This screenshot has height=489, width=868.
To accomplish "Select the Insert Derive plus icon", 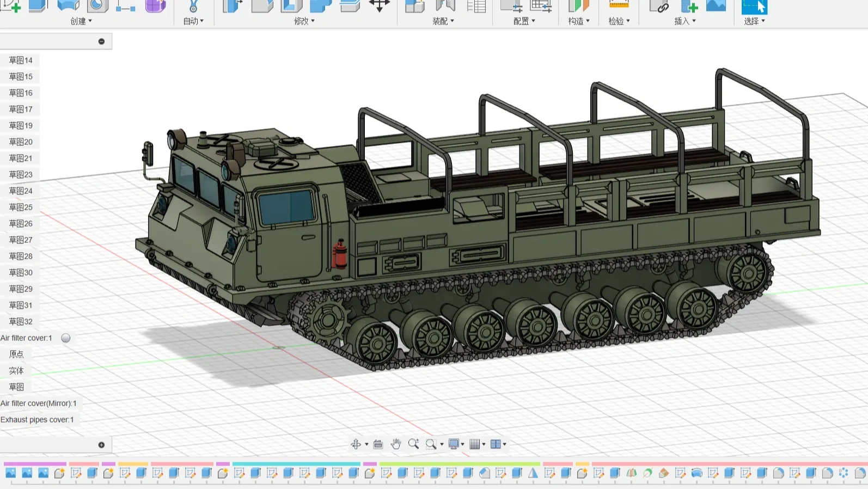I will (689, 6).
